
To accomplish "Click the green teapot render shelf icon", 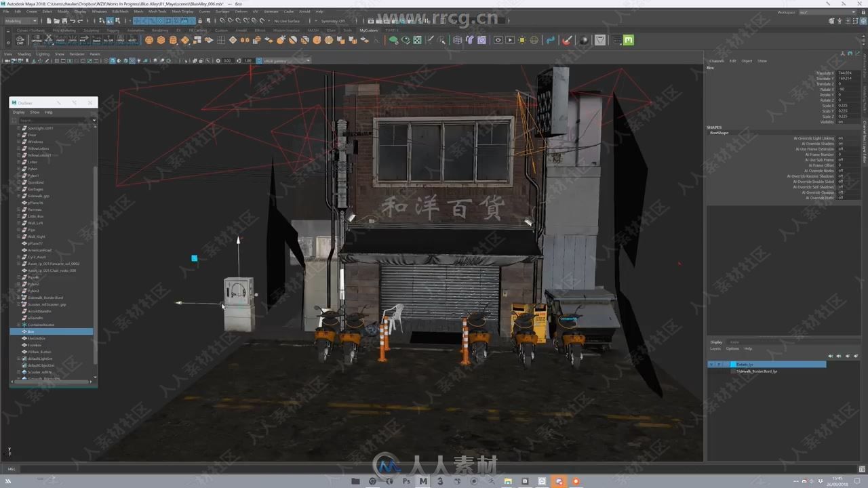I will [x=393, y=40].
